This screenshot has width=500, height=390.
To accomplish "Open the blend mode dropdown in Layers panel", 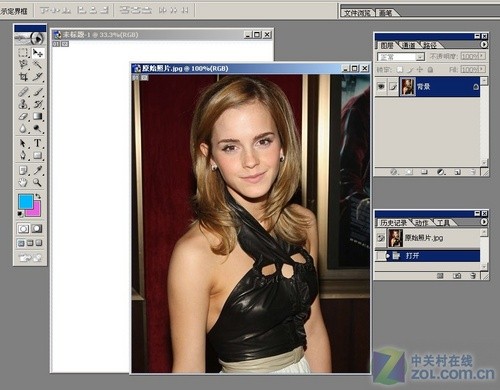I will [x=401, y=57].
